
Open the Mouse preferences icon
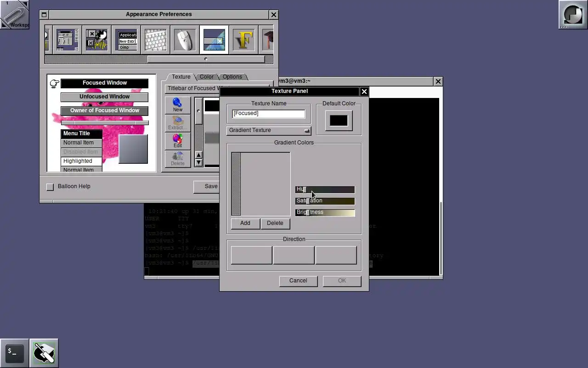pos(185,40)
